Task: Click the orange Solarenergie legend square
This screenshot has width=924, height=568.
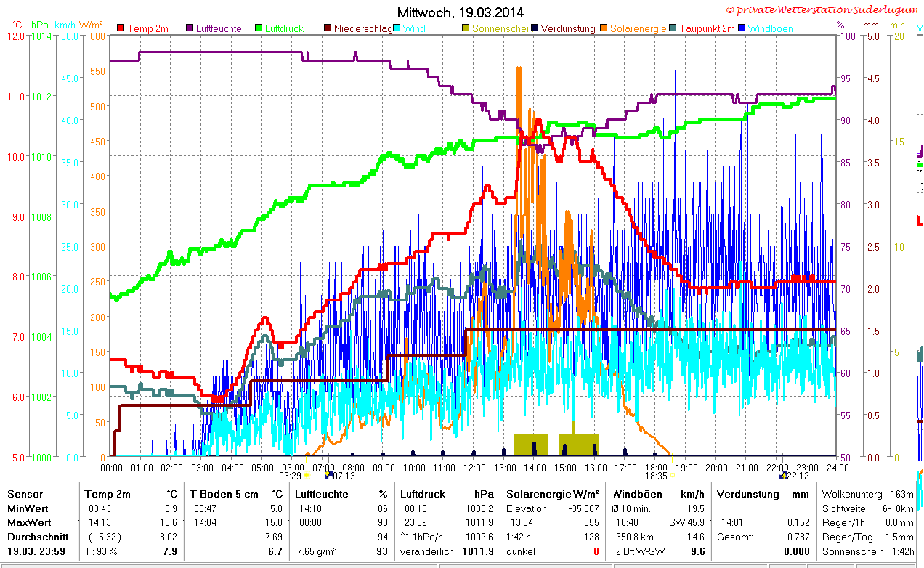Action: point(604,28)
